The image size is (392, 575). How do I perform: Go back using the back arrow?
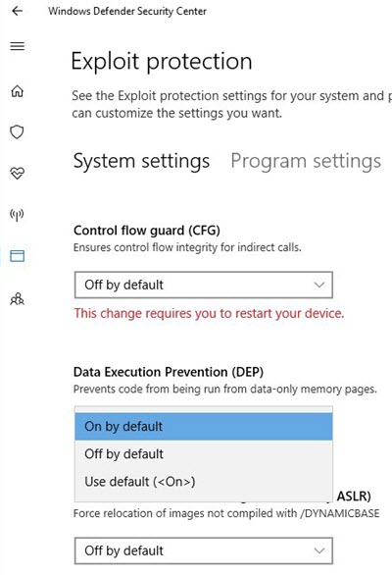click(x=18, y=11)
